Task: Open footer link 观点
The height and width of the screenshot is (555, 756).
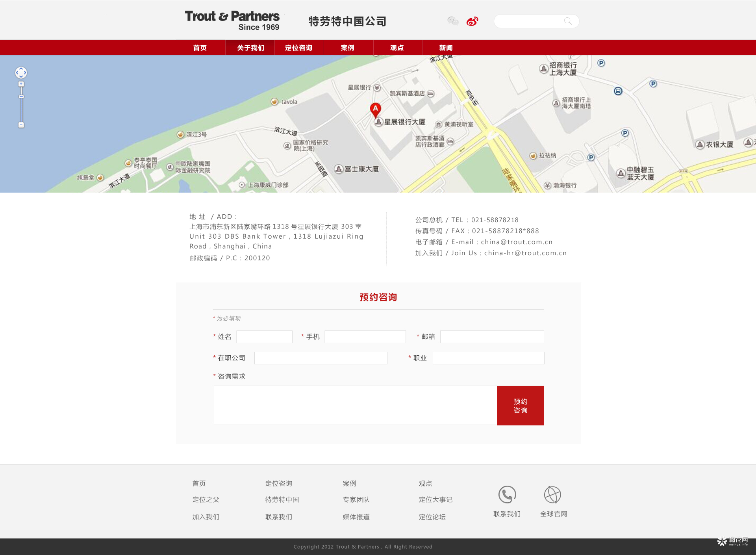Action: [x=425, y=483]
